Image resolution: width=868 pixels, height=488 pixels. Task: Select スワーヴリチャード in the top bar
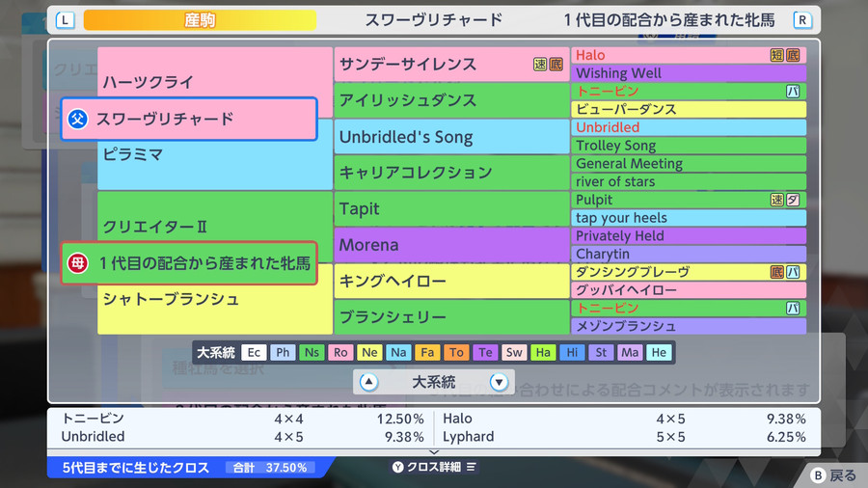(434, 20)
